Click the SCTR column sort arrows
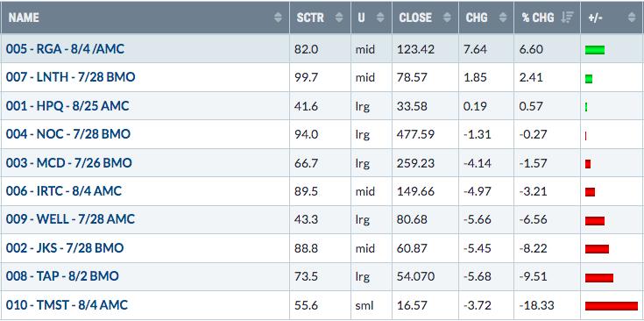 pyautogui.click(x=339, y=18)
